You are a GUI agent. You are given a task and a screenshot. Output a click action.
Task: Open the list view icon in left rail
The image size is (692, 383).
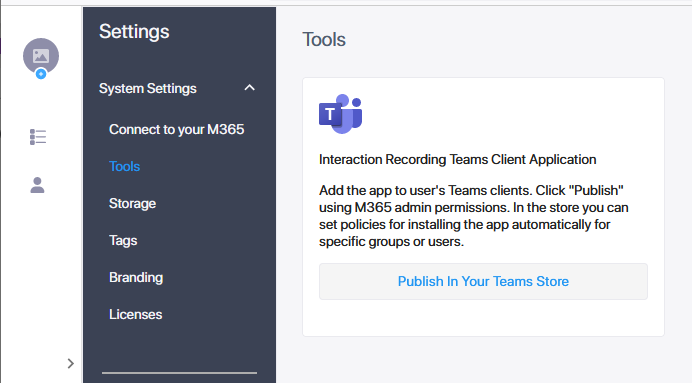pyautogui.click(x=38, y=137)
